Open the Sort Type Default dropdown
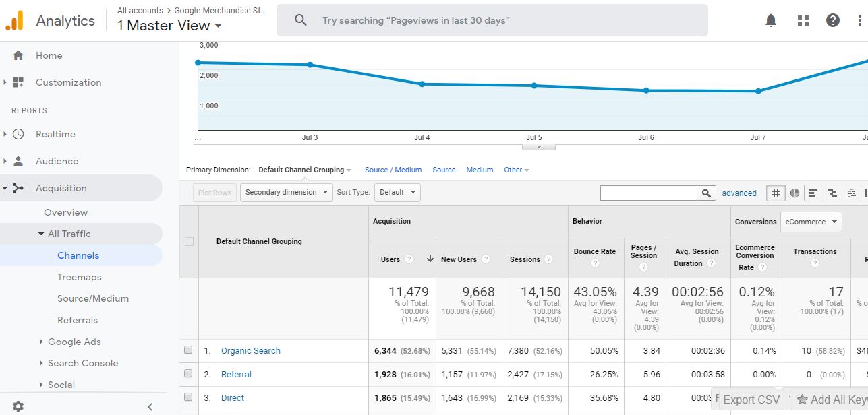 (x=397, y=193)
